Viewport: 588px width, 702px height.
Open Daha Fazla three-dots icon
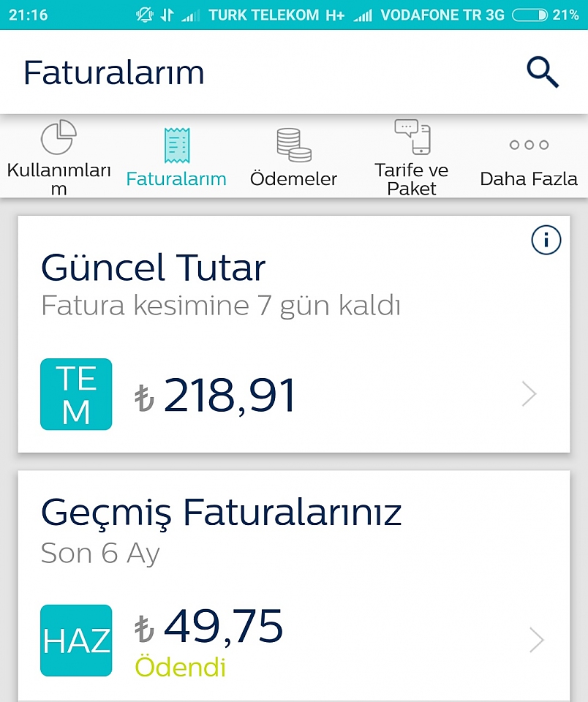529,145
